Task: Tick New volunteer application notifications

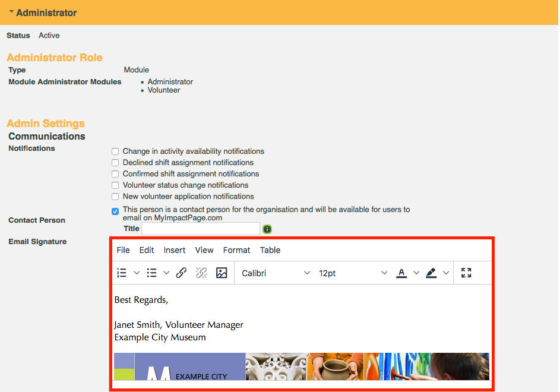Action: 115,197
